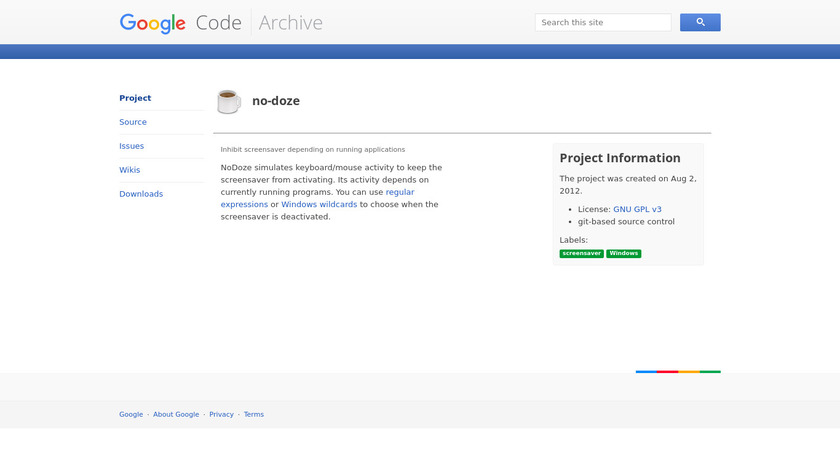The width and height of the screenshot is (840, 472).
Task: Click the Project Information heading
Action: coord(620,158)
